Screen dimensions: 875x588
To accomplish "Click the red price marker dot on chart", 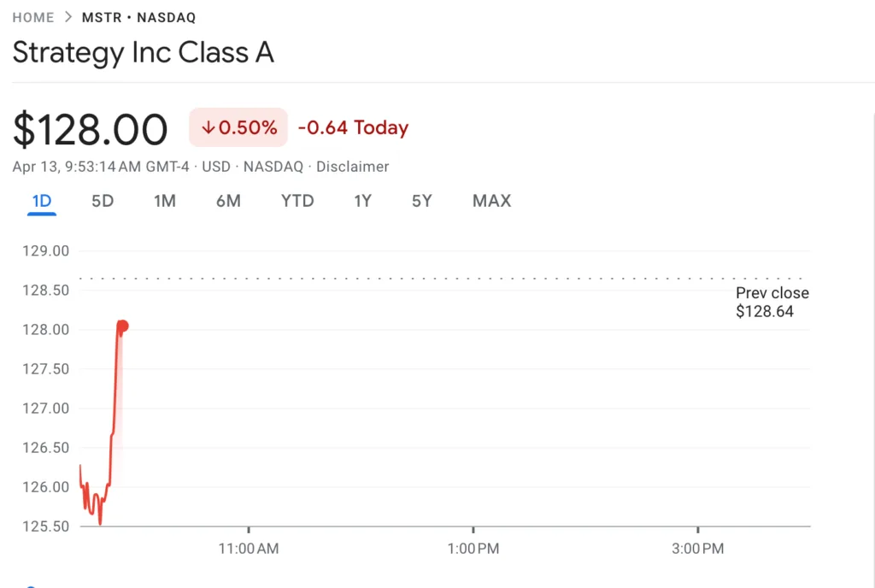I will (x=121, y=326).
